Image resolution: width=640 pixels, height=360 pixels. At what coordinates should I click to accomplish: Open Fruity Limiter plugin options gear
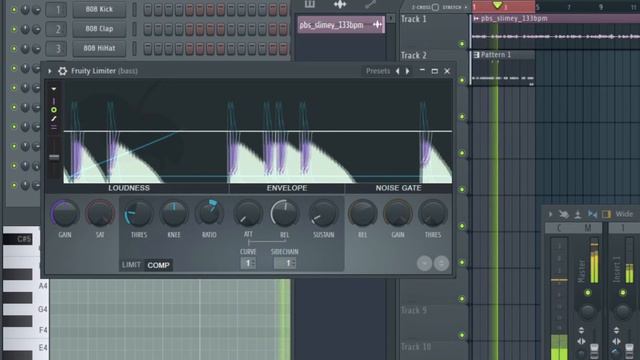pyautogui.click(x=62, y=71)
